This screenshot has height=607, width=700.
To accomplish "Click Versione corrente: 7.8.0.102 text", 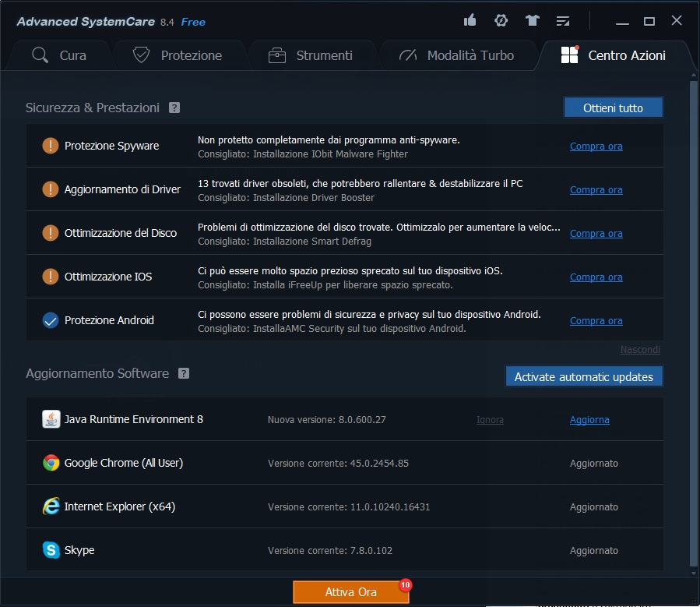I will pos(330,551).
